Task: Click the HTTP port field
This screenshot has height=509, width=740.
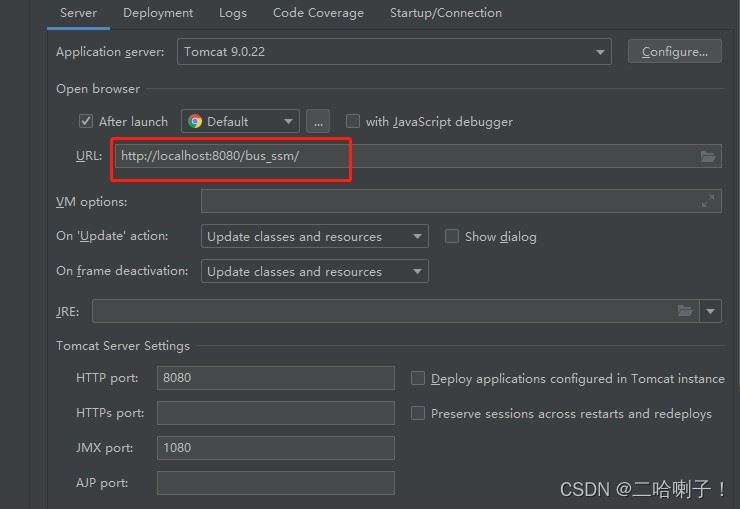Action: (276, 378)
